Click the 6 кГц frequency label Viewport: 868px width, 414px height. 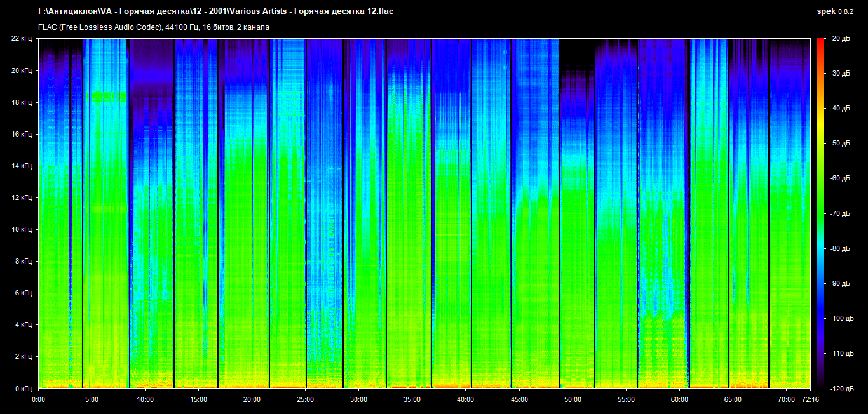pos(23,293)
